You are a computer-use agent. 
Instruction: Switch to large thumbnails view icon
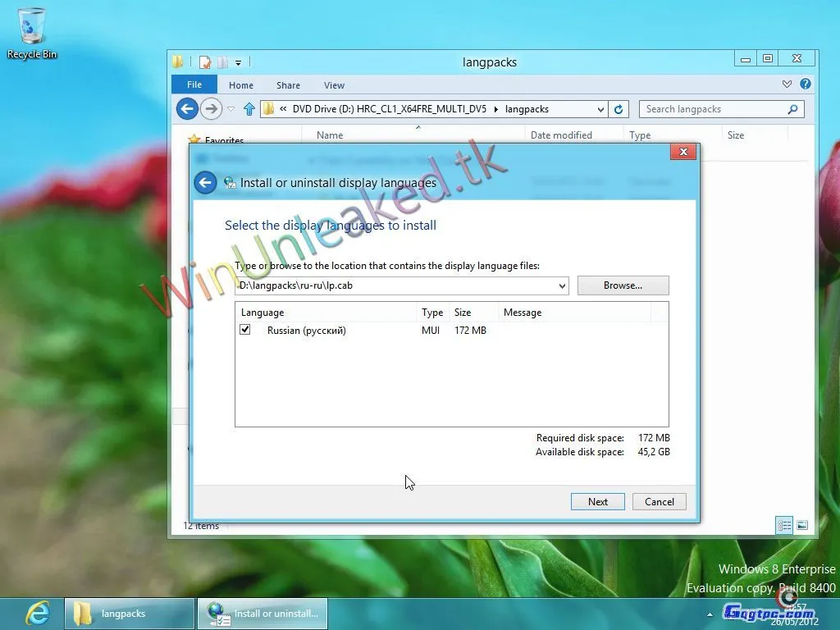(802, 526)
